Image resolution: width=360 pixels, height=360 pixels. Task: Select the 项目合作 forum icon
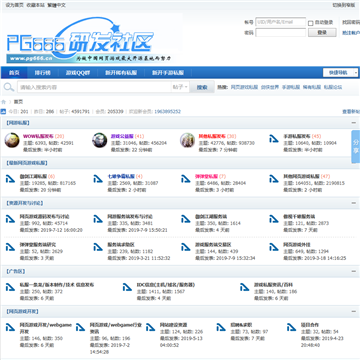tap(291, 327)
